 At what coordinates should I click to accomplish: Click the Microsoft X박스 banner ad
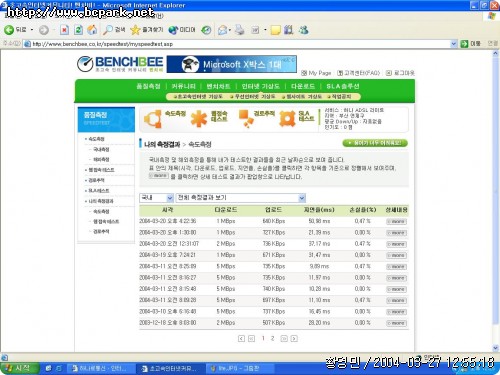232,64
